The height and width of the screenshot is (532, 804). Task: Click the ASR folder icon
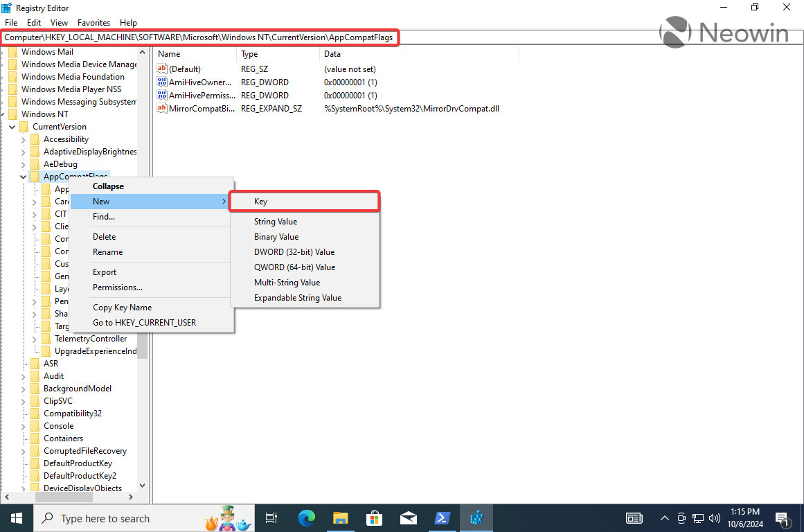pyautogui.click(x=35, y=364)
